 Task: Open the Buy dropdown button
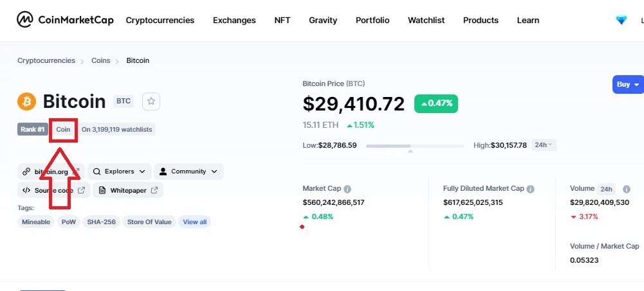pos(627,85)
